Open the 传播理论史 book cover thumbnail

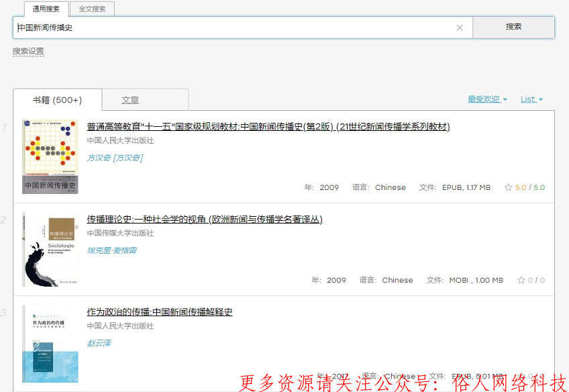tap(50, 249)
